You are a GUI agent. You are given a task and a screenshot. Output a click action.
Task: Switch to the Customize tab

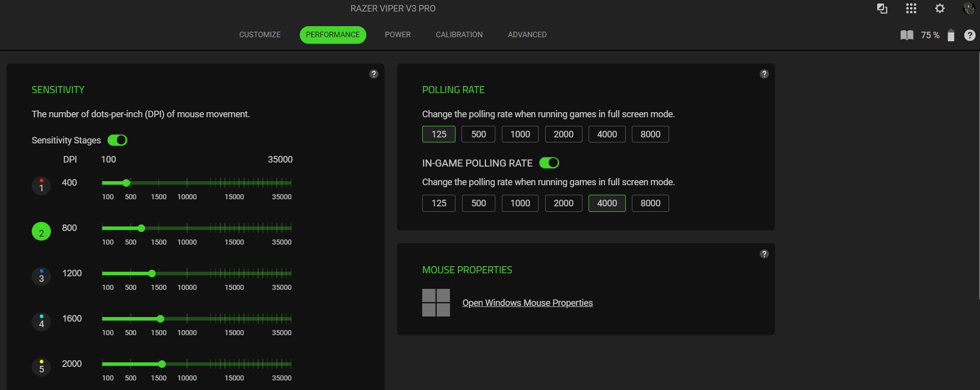point(260,35)
